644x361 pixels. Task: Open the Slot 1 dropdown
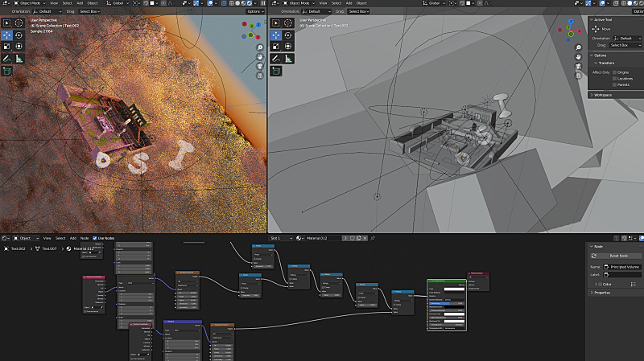pos(281,238)
